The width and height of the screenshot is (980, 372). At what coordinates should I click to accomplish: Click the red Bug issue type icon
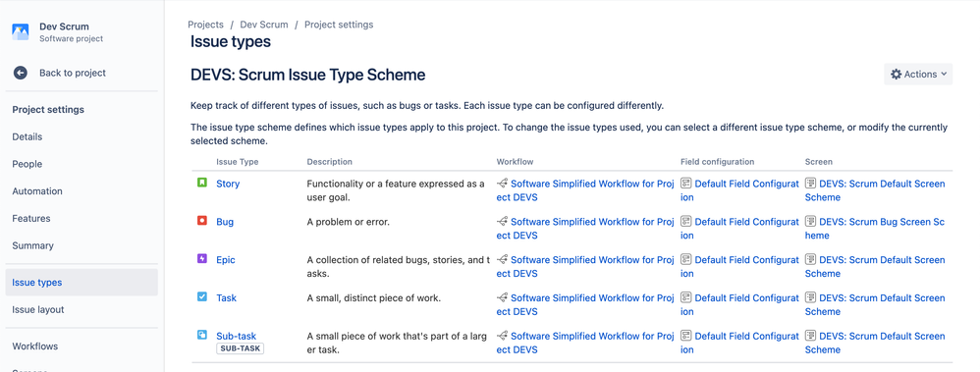tap(202, 221)
